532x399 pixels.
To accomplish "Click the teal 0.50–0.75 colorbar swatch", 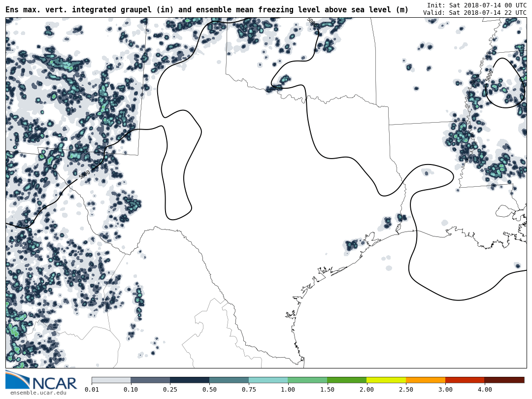I will point(229,380).
